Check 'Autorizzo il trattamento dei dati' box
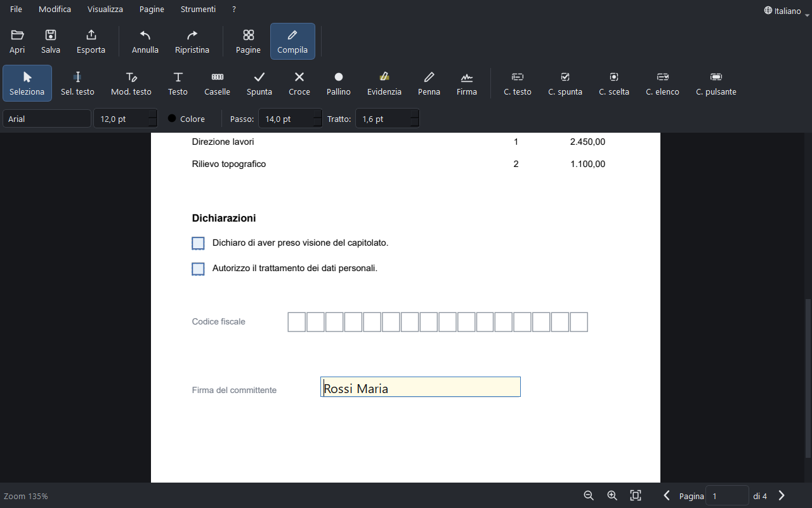Viewport: 812px width, 508px height. 198,269
